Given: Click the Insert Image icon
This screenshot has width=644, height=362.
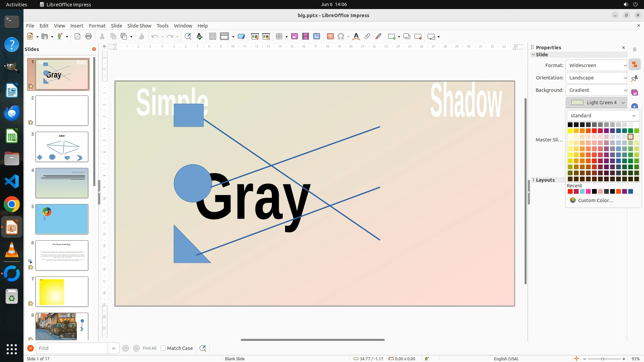Looking at the screenshot, I should pos(294,37).
